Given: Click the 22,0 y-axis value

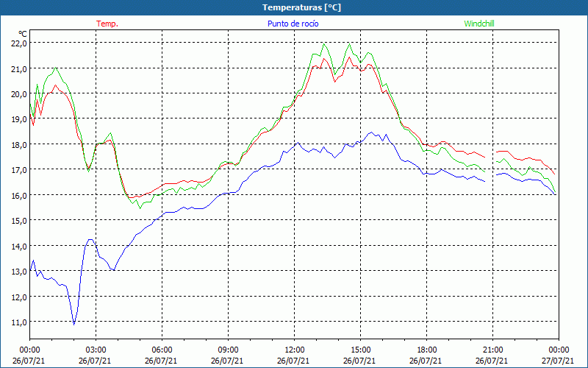Looking at the screenshot, I should (20, 43).
